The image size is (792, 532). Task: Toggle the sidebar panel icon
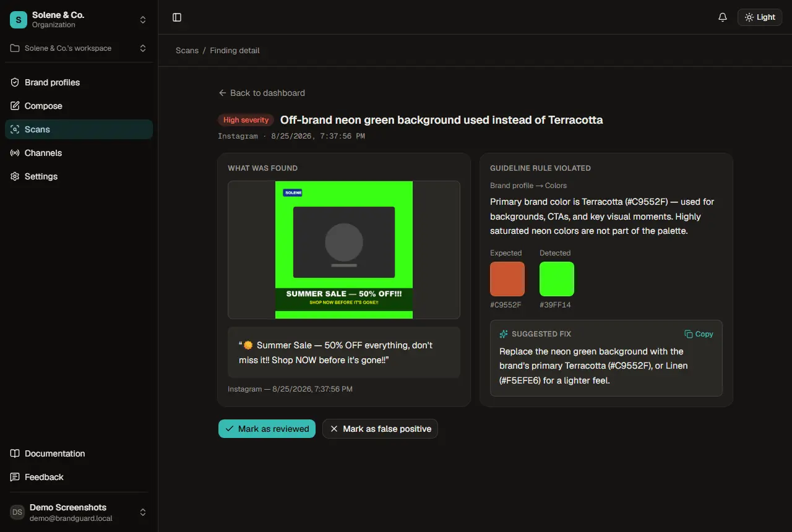point(177,17)
